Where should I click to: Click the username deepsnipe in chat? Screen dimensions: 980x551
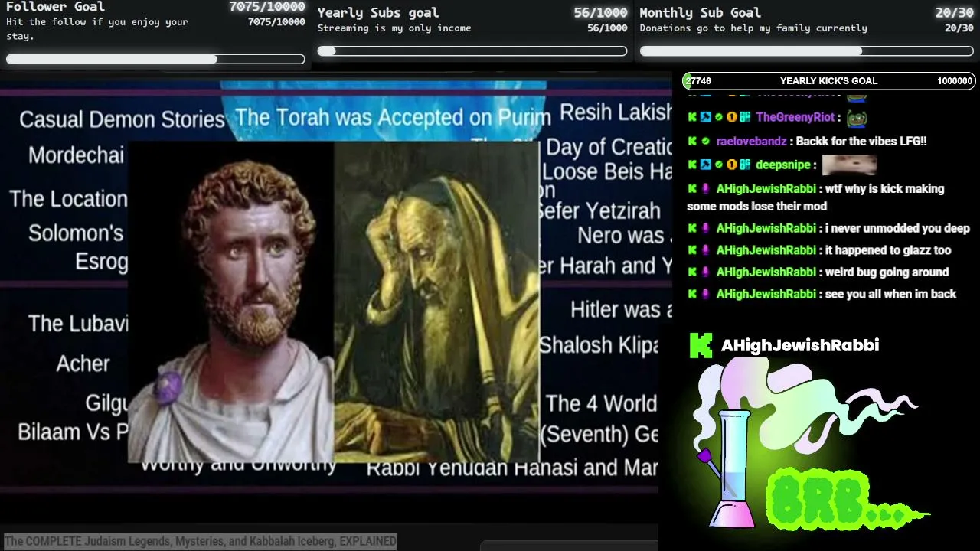tap(784, 165)
